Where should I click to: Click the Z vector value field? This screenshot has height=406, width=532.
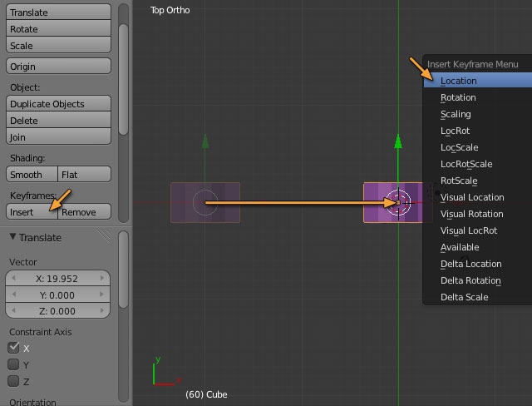pos(57,312)
